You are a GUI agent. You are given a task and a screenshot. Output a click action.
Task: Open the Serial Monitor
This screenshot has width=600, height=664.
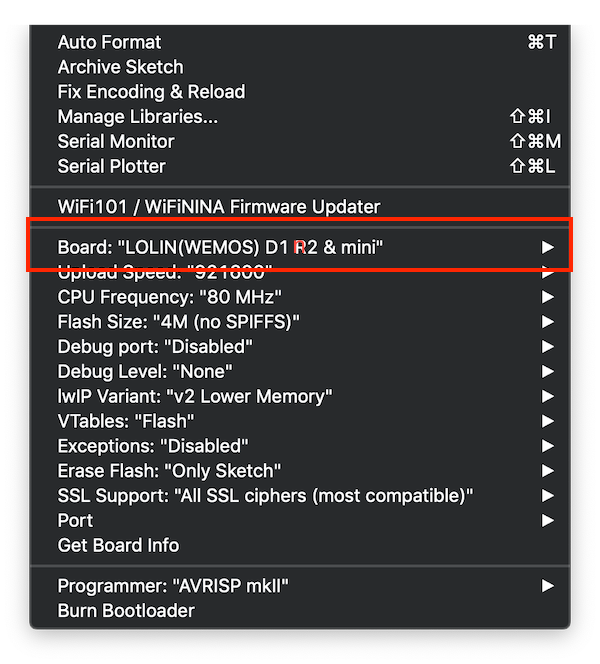pos(116,141)
